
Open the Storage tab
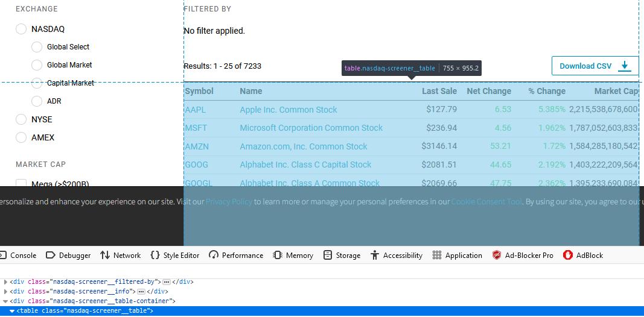pyautogui.click(x=342, y=255)
